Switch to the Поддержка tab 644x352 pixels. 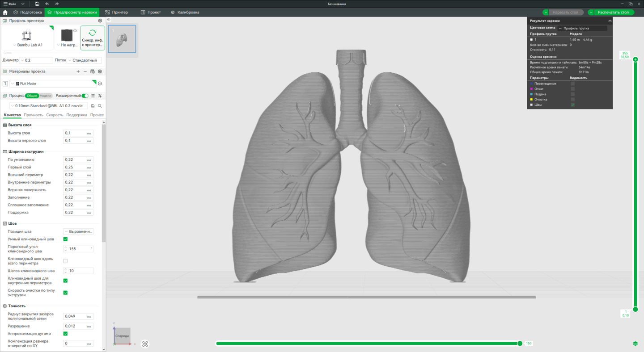click(76, 115)
